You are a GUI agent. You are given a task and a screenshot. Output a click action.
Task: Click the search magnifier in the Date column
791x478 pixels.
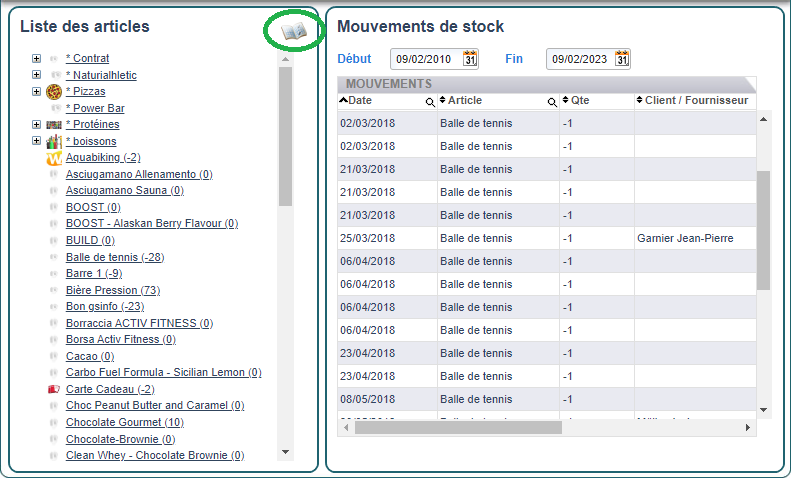[430, 102]
